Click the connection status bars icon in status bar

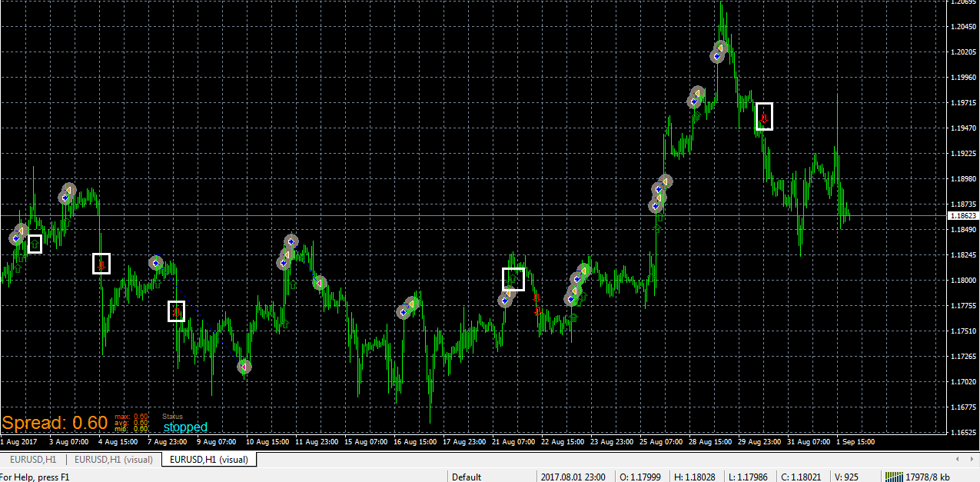point(893,477)
